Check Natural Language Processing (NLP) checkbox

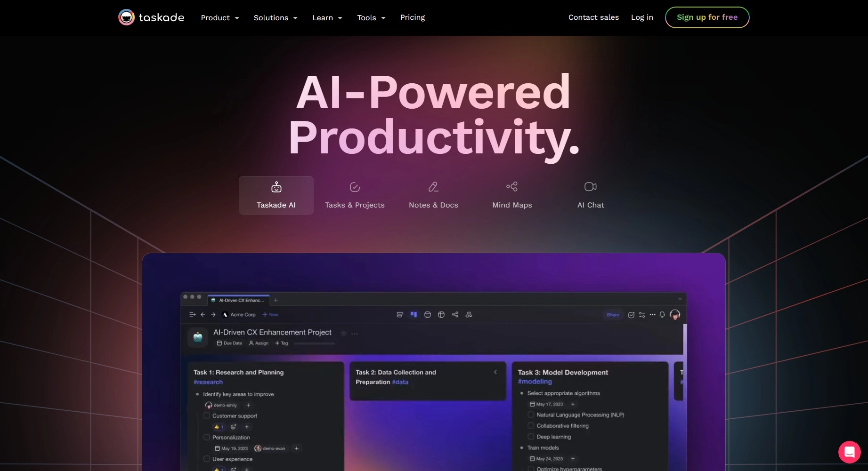coord(531,415)
